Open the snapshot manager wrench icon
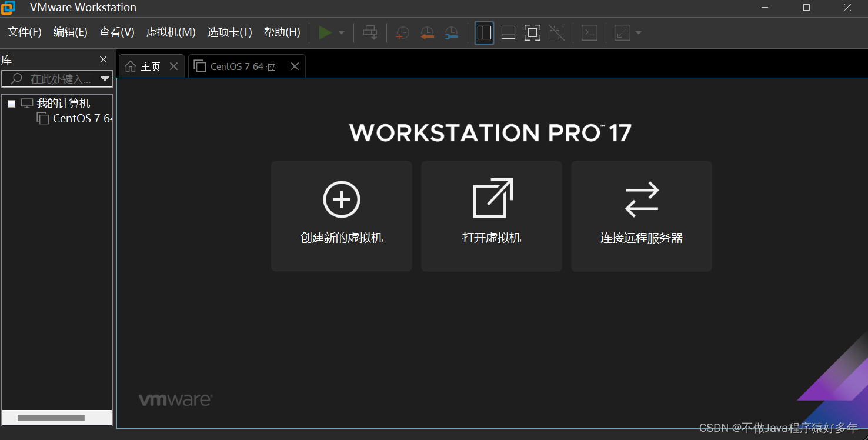The image size is (868, 440). tap(451, 33)
